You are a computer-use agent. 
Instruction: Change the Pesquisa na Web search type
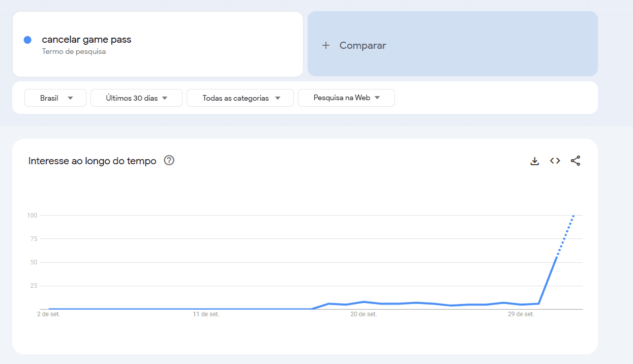[346, 98]
